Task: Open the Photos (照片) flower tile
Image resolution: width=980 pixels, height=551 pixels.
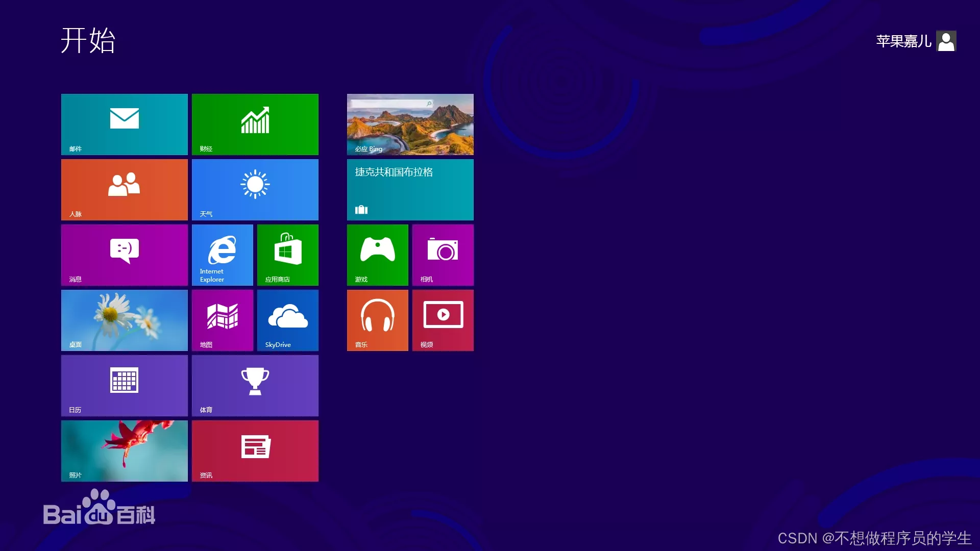Action: tap(124, 450)
